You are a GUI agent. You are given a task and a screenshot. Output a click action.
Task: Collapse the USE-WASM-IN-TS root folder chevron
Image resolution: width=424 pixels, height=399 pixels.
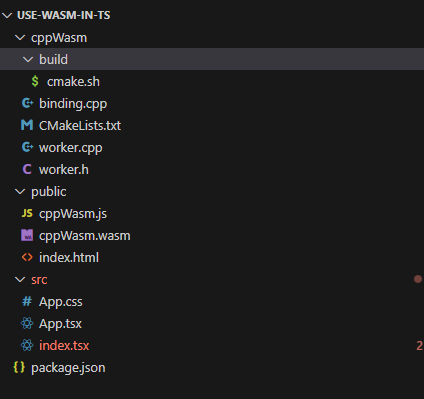coord(7,15)
